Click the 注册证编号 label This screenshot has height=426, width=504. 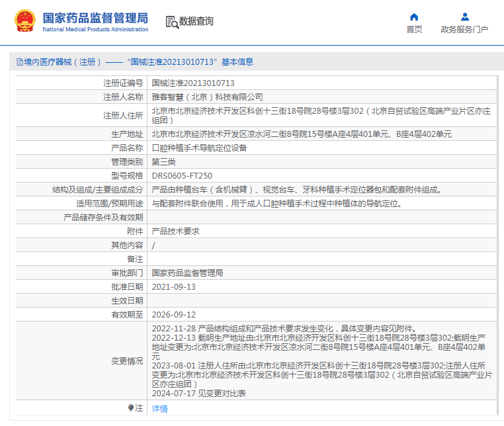coord(123,83)
